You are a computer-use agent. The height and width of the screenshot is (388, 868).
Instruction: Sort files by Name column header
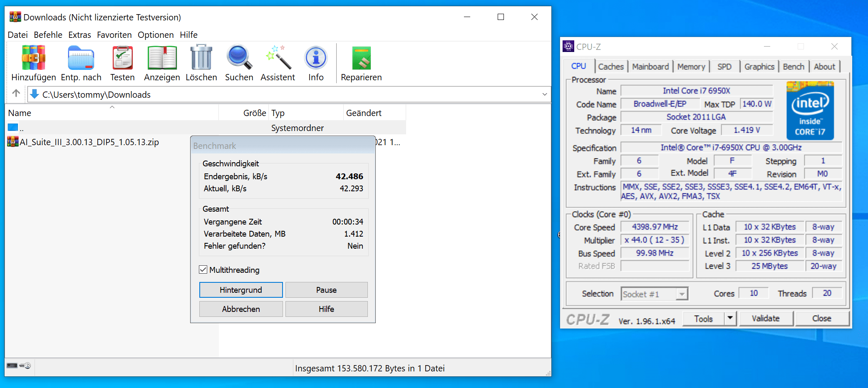112,113
